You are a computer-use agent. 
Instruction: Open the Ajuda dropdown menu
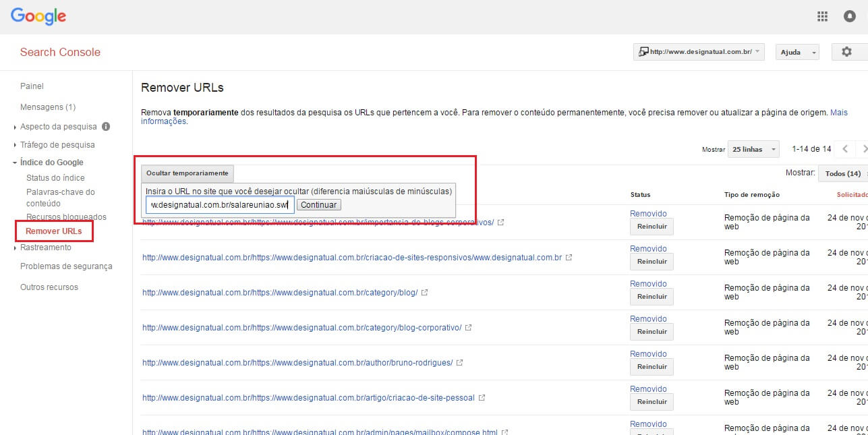point(797,52)
